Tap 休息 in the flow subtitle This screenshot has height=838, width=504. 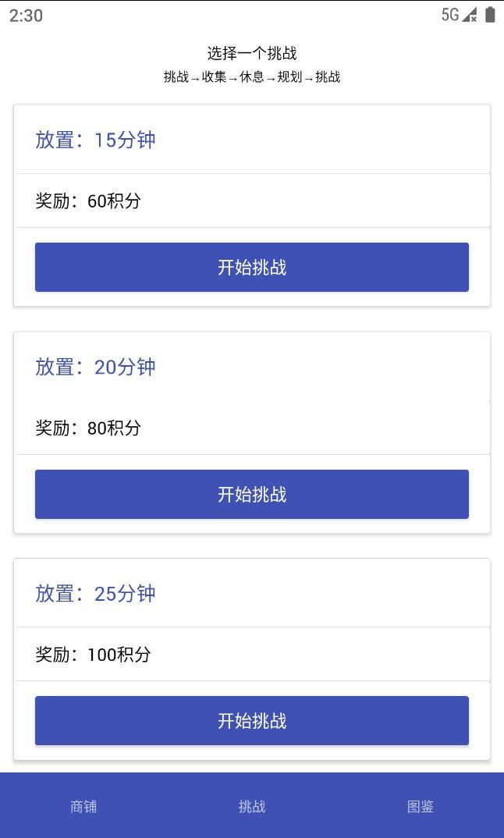click(252, 76)
